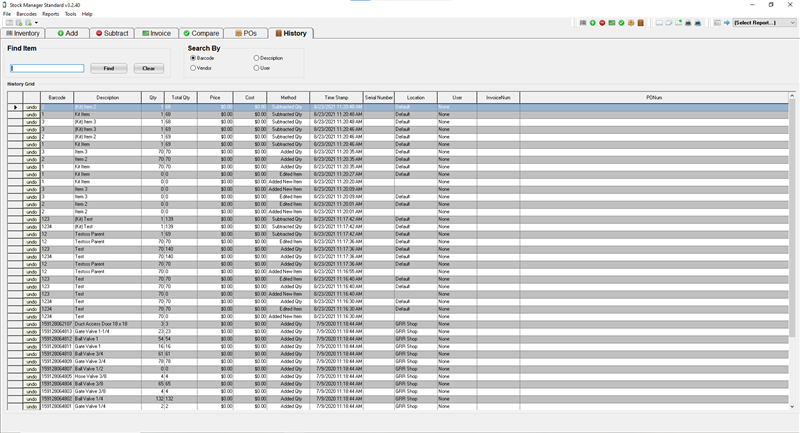Click undo on the first (Kit) Item 2 row
This screenshot has width=800, height=433.
[x=32, y=107]
